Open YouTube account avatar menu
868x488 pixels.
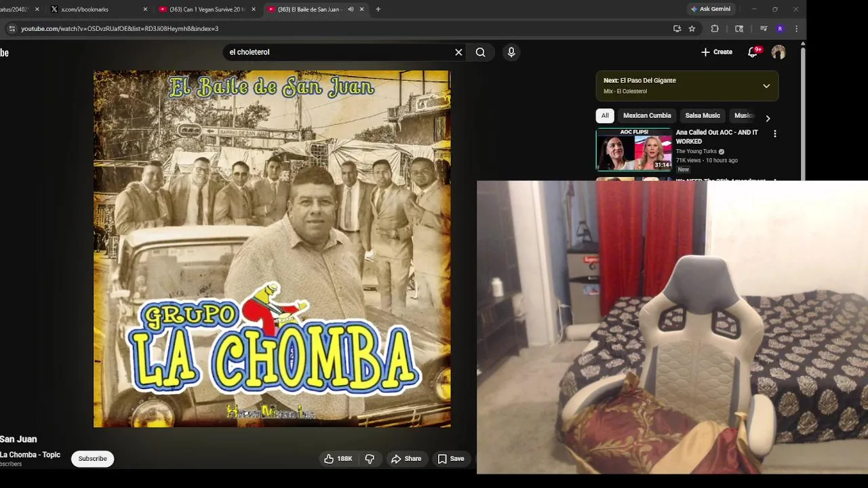[778, 52]
